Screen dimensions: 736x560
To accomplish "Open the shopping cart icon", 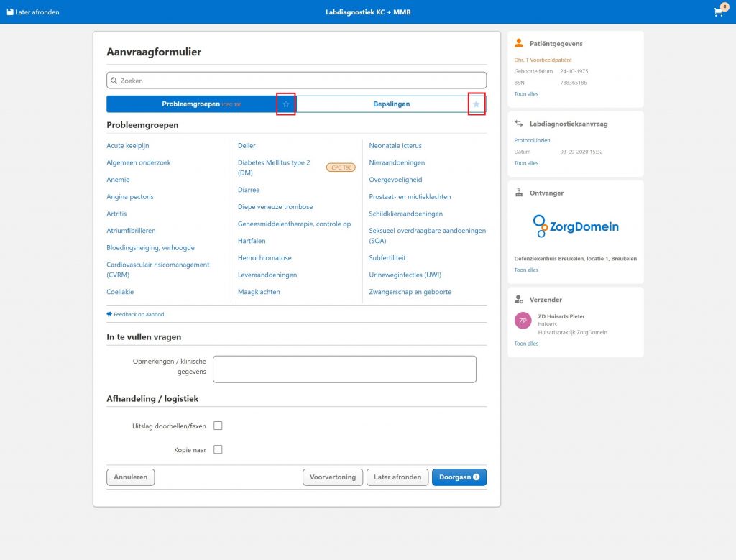I will tap(718, 12).
